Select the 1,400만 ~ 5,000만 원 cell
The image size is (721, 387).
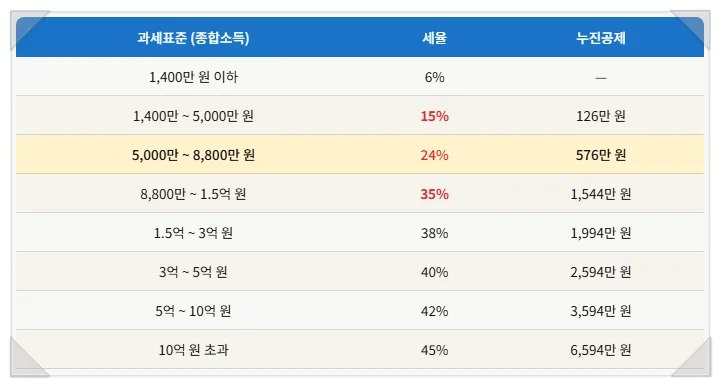point(193,116)
